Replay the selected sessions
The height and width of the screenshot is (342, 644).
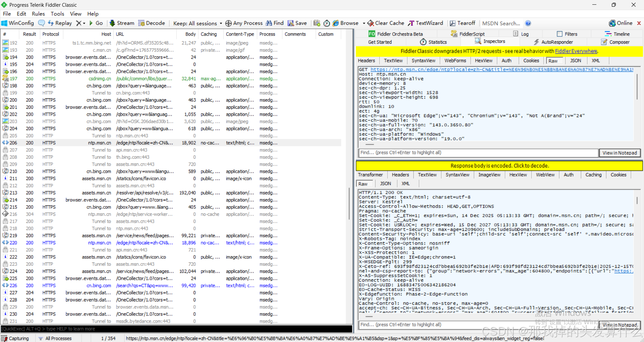pos(60,23)
